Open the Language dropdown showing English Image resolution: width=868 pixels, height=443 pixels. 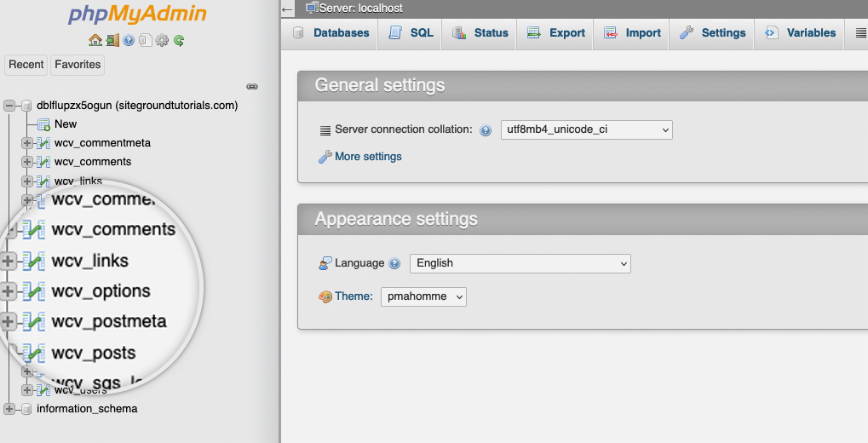(x=520, y=263)
